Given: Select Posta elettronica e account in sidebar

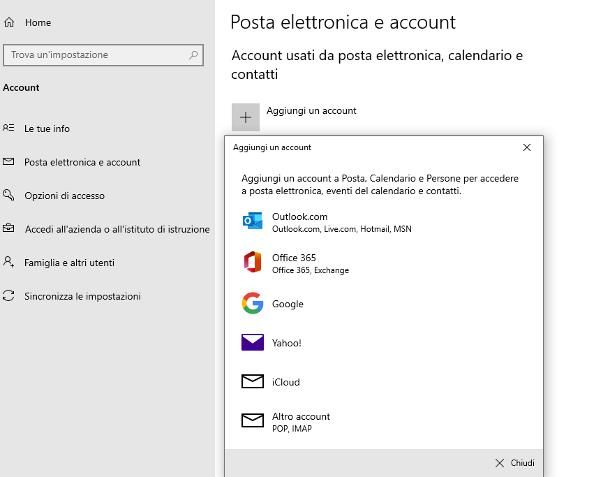Looking at the screenshot, I should click(x=82, y=162).
